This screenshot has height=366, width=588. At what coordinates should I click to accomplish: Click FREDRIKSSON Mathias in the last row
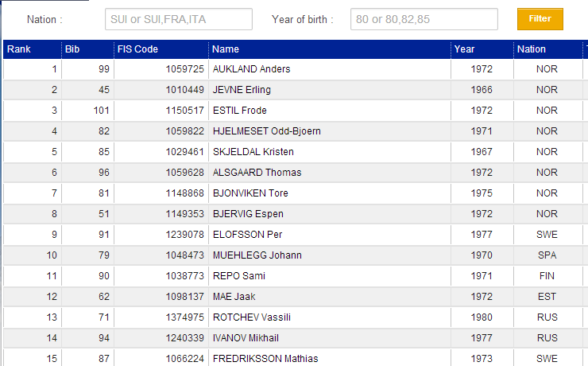[x=264, y=359]
